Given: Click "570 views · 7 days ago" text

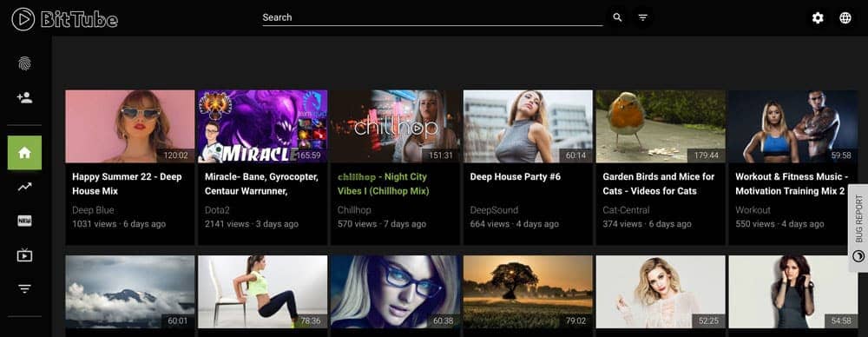Looking at the screenshot, I should pyautogui.click(x=382, y=224).
